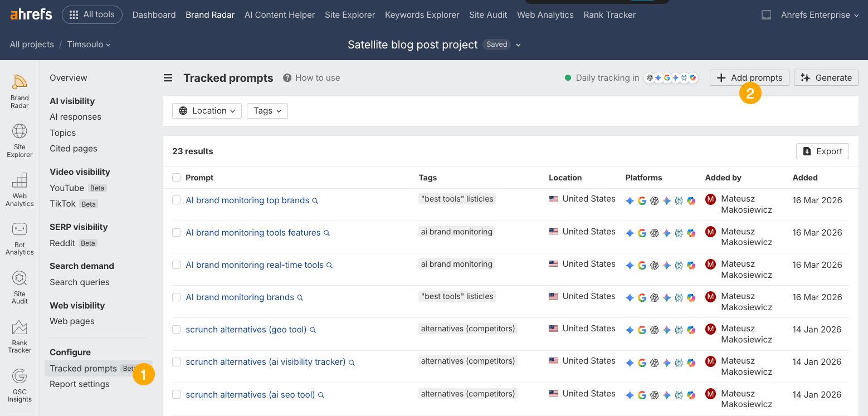Toggle the select-all checkbox in Prompt header
Viewport: 868px width, 416px height.
(176, 177)
